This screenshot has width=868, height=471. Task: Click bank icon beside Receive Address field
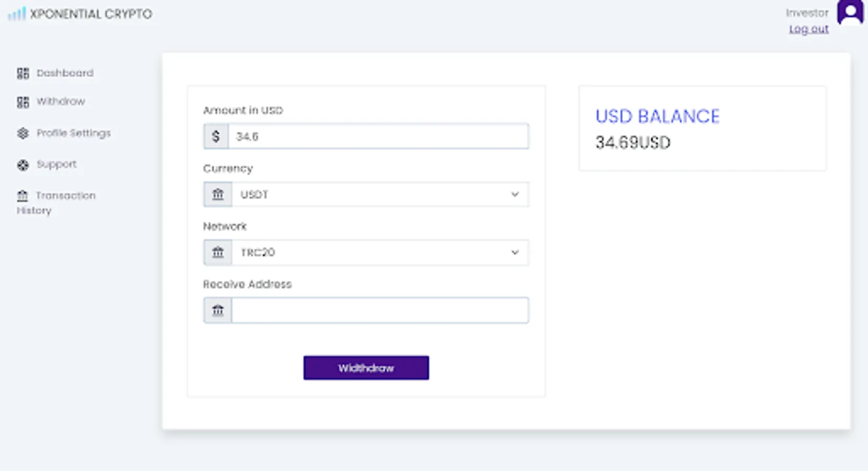[218, 310]
